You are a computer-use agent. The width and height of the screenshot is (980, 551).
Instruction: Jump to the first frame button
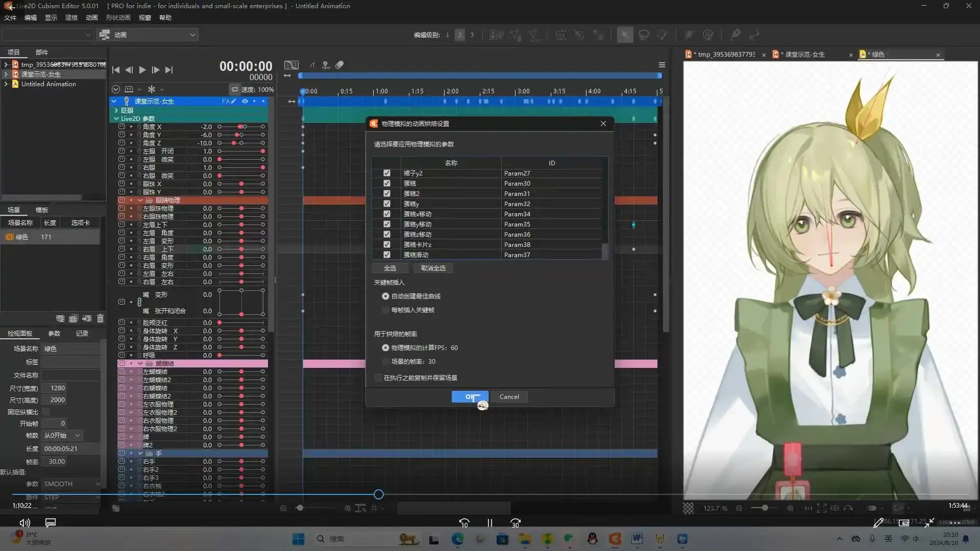pyautogui.click(x=116, y=70)
